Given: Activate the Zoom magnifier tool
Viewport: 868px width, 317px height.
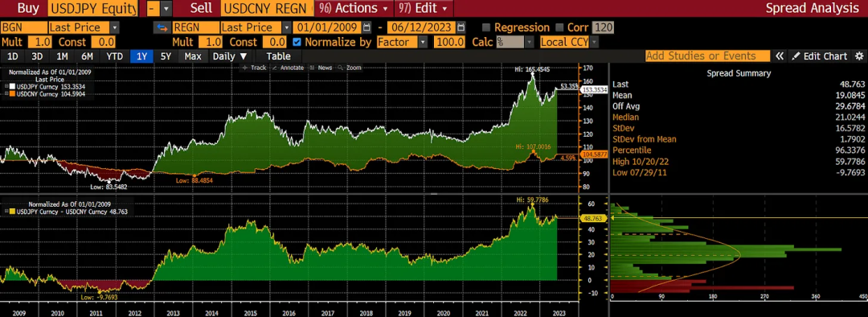Looking at the screenshot, I should 350,68.
